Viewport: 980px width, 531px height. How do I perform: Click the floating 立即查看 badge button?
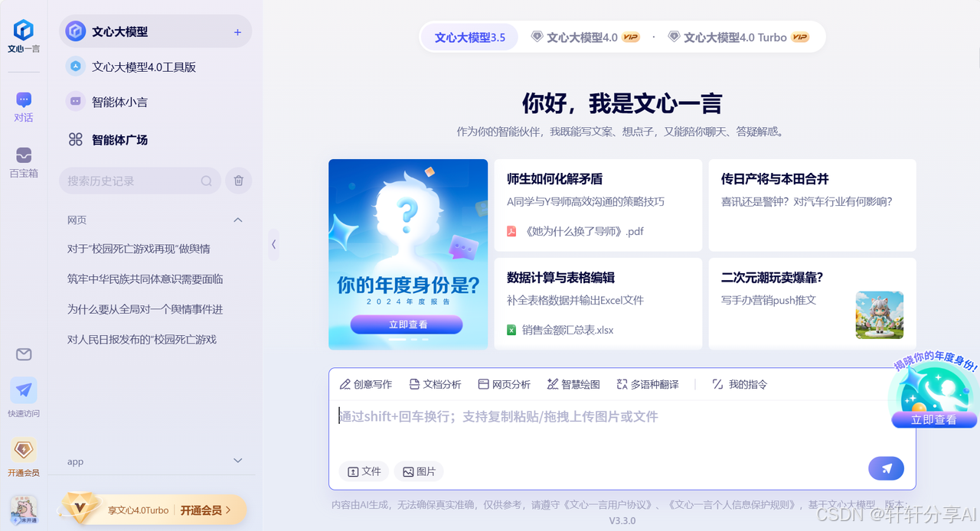pyautogui.click(x=934, y=419)
